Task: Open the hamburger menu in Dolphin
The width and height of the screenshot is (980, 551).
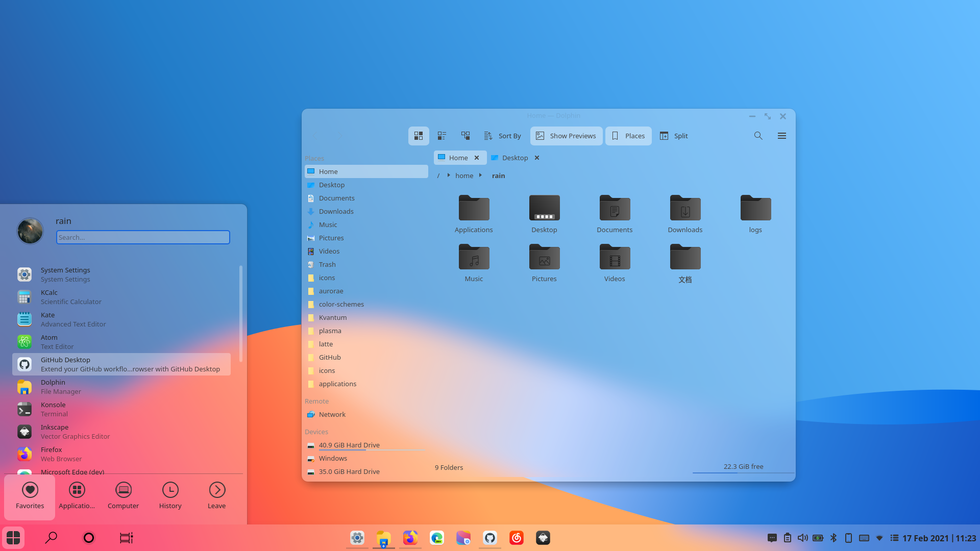Action: coord(782,136)
